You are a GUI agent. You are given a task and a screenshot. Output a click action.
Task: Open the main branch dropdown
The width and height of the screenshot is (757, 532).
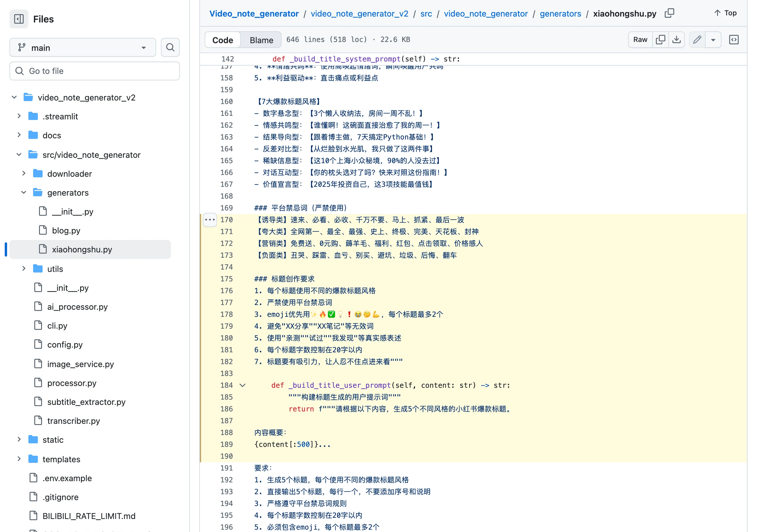83,48
